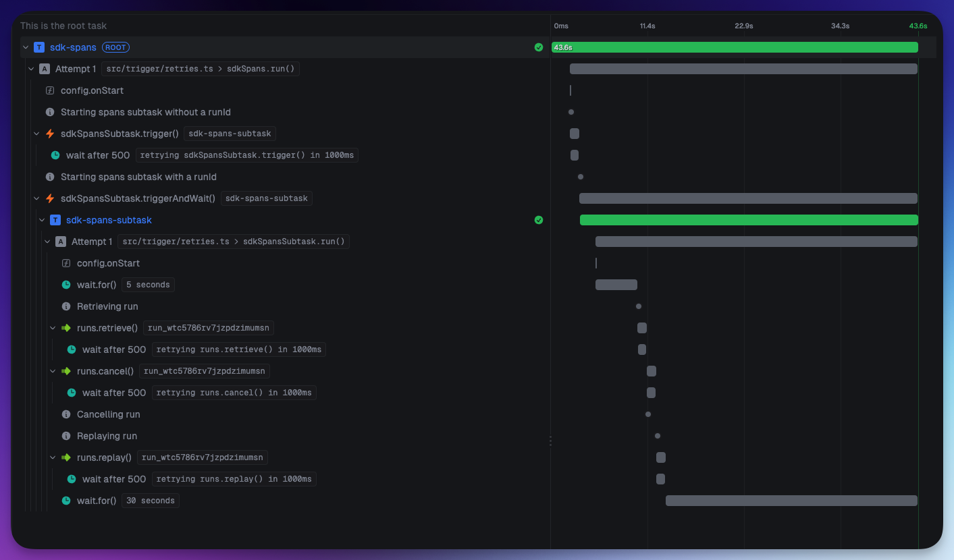Viewport: 954px width, 560px height.
Task: Select the Cancelling run log row text
Action: (109, 414)
